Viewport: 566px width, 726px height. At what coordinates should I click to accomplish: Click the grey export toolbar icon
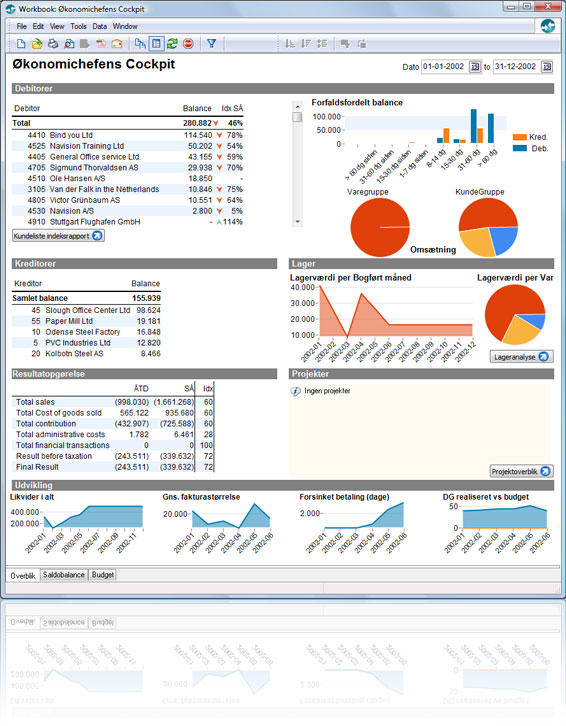click(x=84, y=44)
